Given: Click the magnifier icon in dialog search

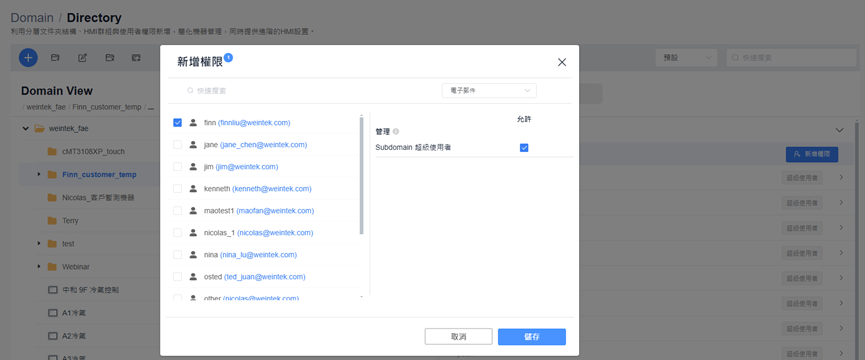Looking at the screenshot, I should (x=190, y=90).
